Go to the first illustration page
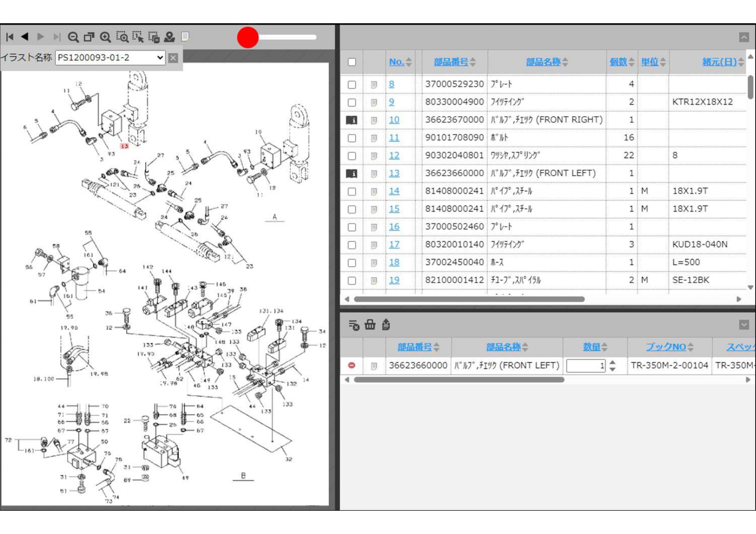This screenshot has height=534, width=756. 9,37
